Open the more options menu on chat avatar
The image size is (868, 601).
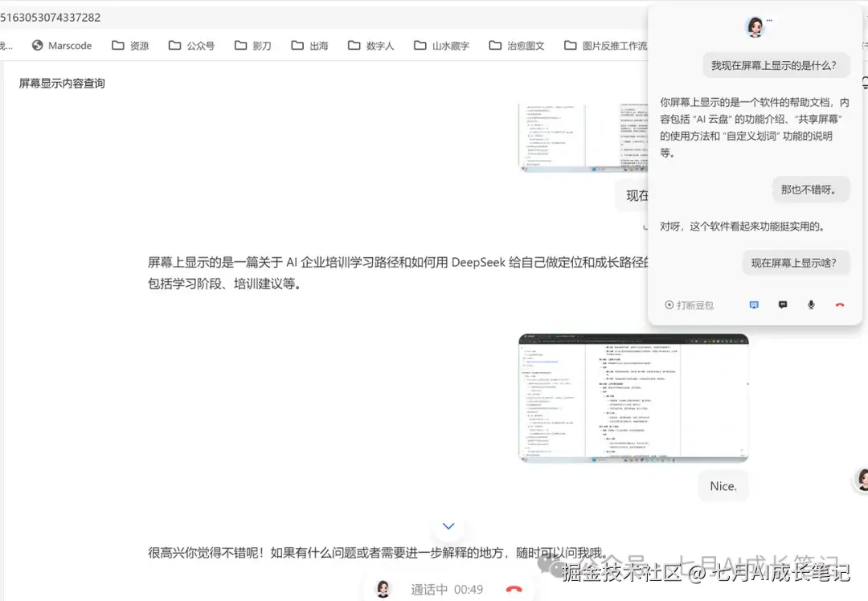[x=769, y=18]
